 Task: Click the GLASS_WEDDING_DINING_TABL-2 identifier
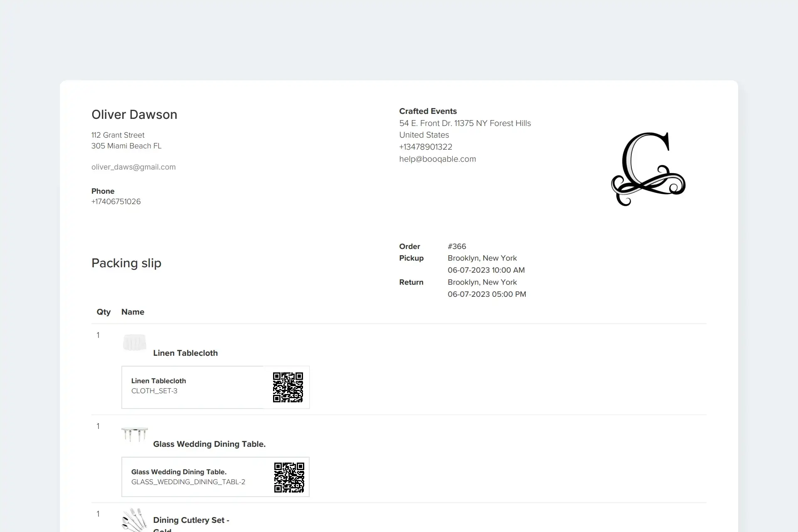pyautogui.click(x=188, y=482)
